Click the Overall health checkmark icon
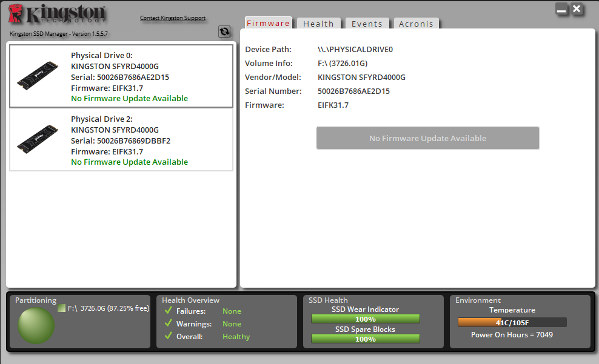599x364 pixels. pyautogui.click(x=169, y=336)
